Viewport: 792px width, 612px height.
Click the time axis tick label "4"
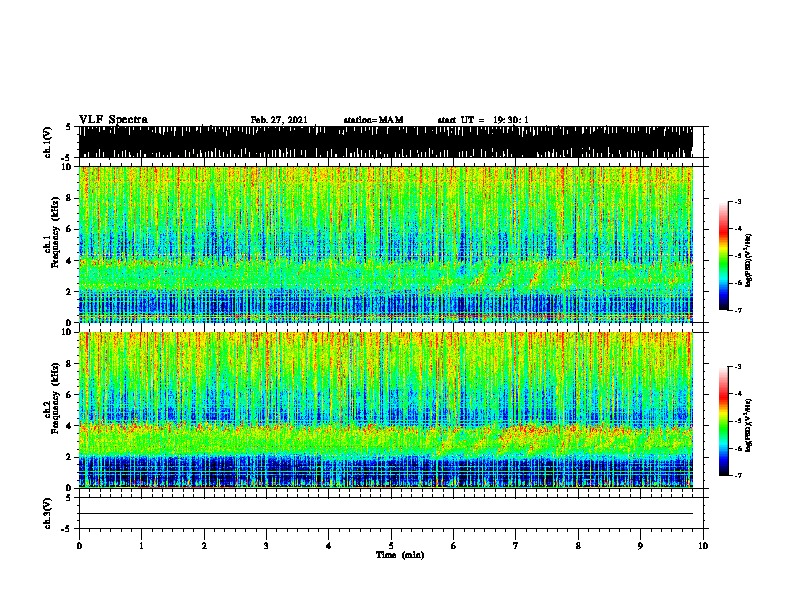(x=329, y=546)
